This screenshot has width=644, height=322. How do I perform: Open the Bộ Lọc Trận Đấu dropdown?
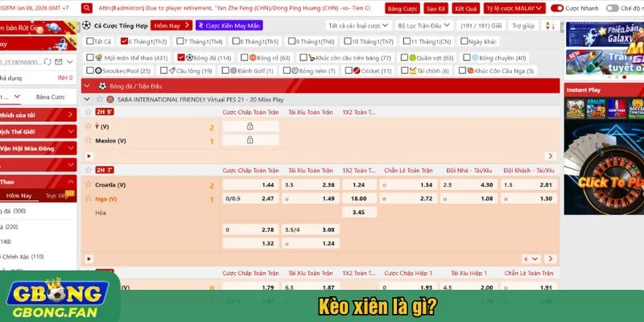pos(425,26)
